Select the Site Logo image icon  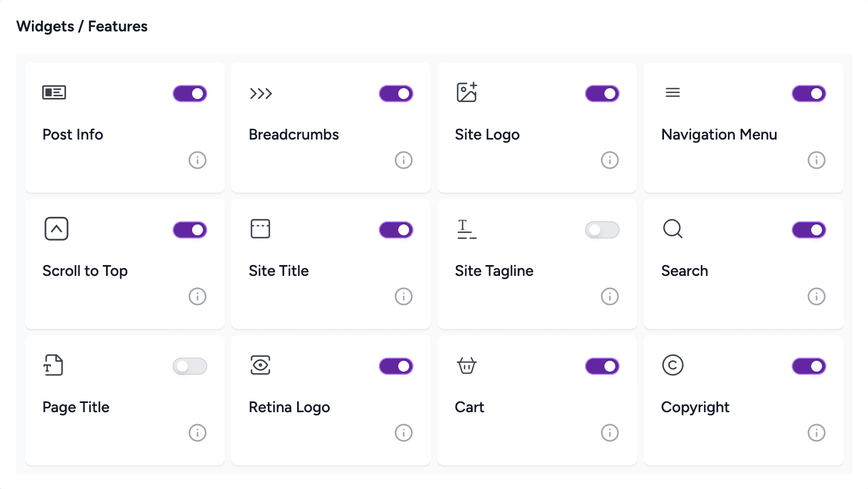pyautogui.click(x=467, y=92)
